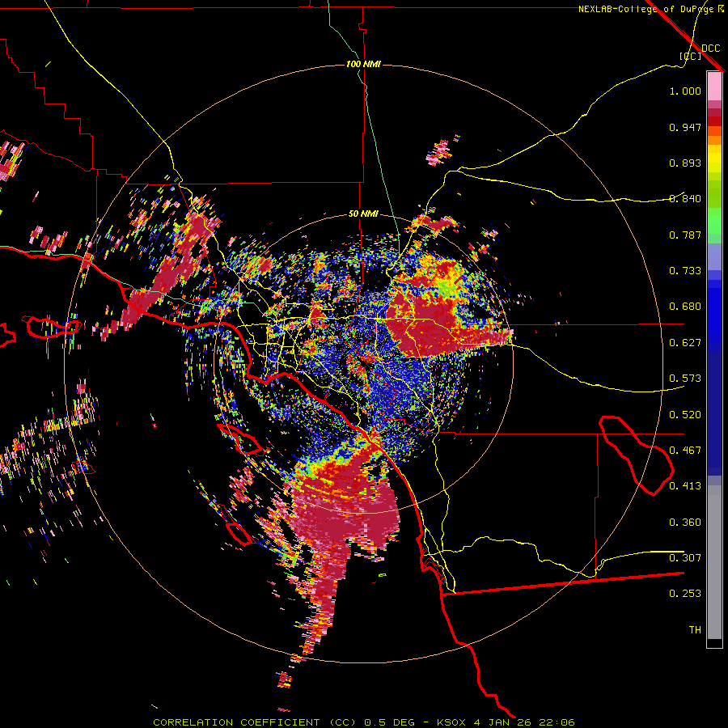Viewport: 728px width, 728px height.
Task: Select the 0.893 scale value
Action: [685, 163]
